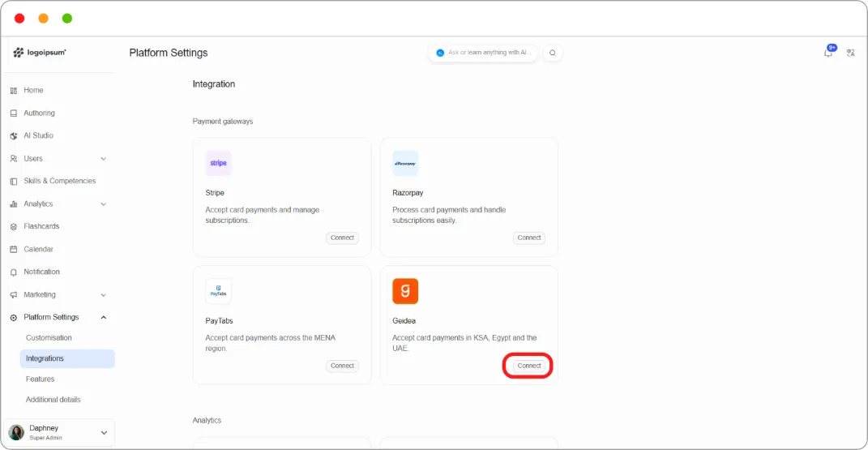The image size is (868, 450).
Task: Connect the Razorpay payment gateway
Action: click(x=529, y=238)
